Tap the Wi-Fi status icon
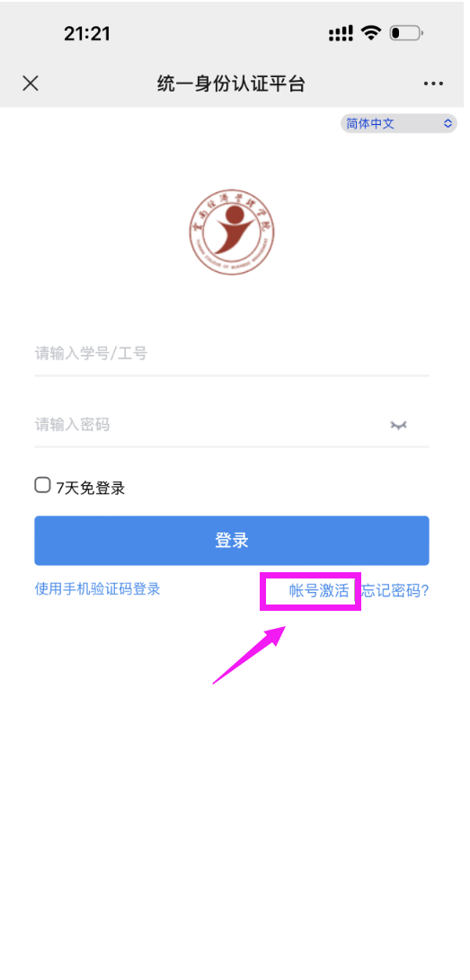This screenshot has height=980, width=470. [371, 33]
